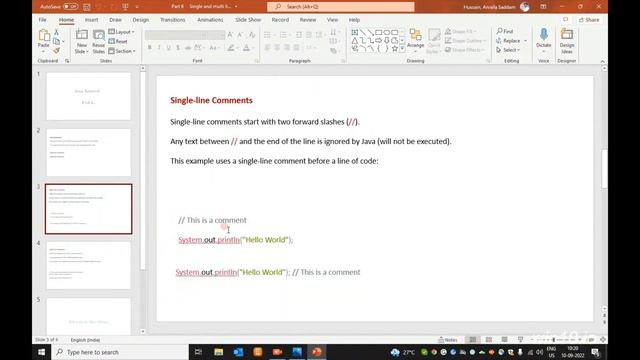Open the Section dropdown
Screen dimensions: 640x360
(122, 51)
